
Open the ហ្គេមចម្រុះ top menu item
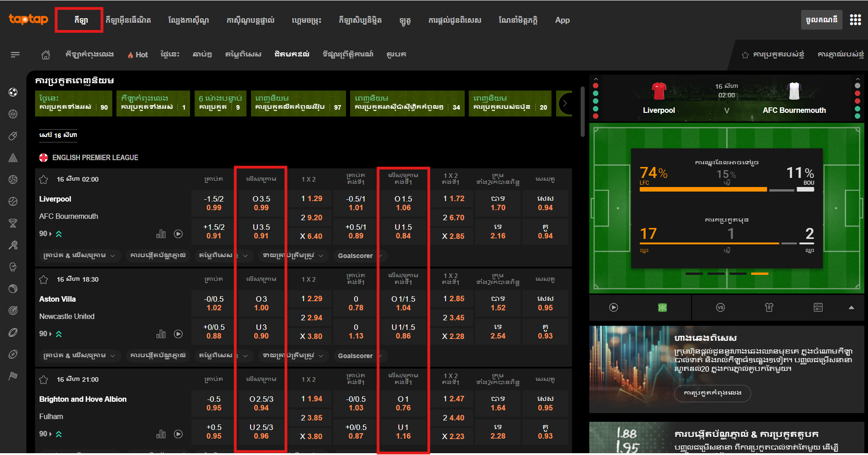(x=306, y=20)
